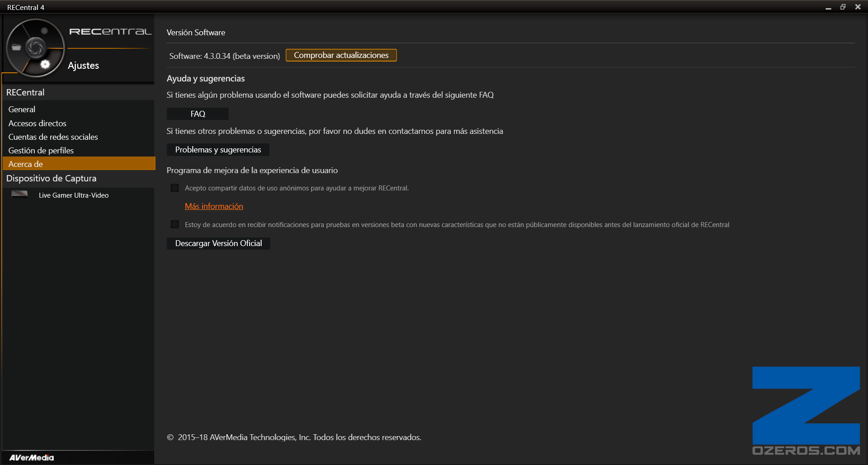Click the AVerMedia logo
This screenshot has height=465, width=868.
(x=31, y=457)
